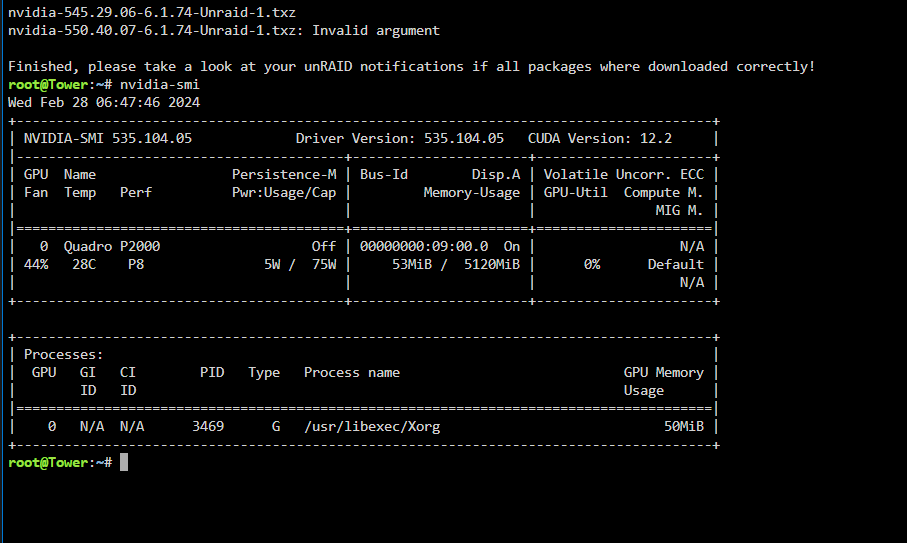Click the Driver Version 535.104.05 value
The width and height of the screenshot is (907, 543).
[x=464, y=138]
